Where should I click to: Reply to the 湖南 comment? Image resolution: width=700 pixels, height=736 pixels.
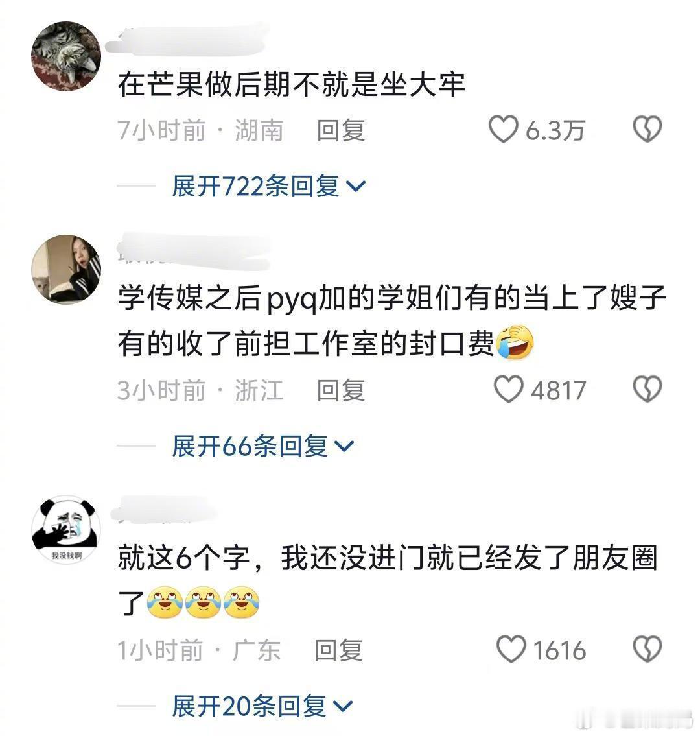click(x=341, y=130)
